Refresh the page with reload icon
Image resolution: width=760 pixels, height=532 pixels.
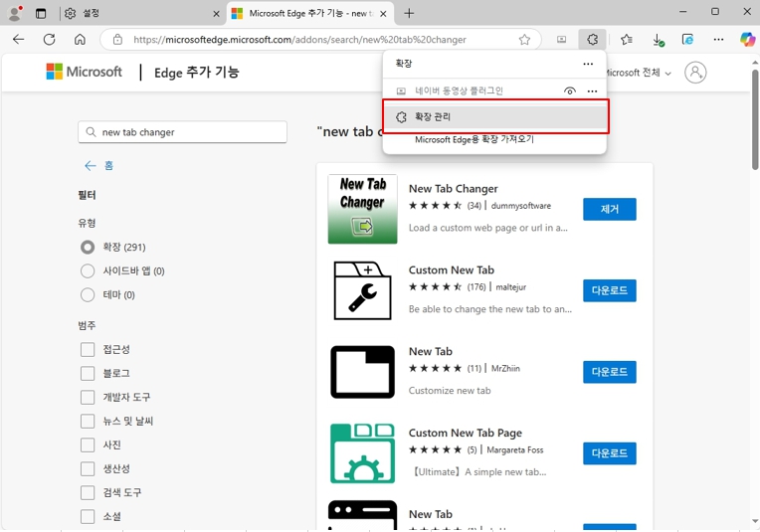coord(50,39)
